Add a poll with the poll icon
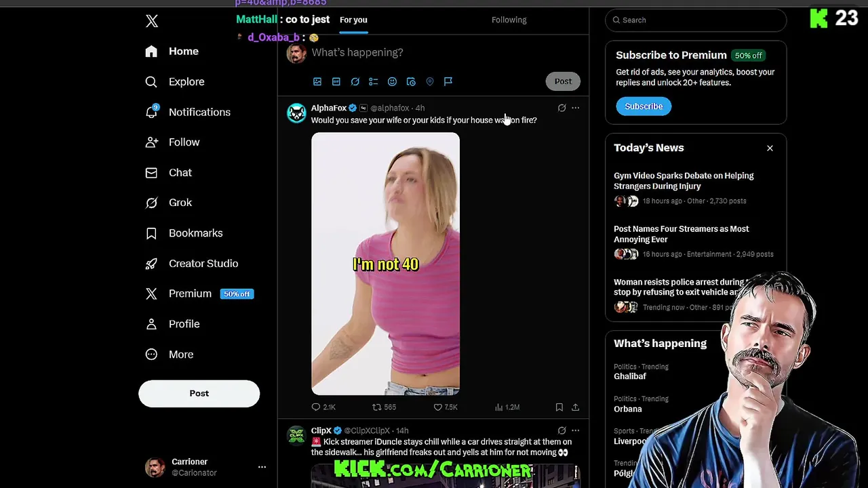 pyautogui.click(x=374, y=81)
